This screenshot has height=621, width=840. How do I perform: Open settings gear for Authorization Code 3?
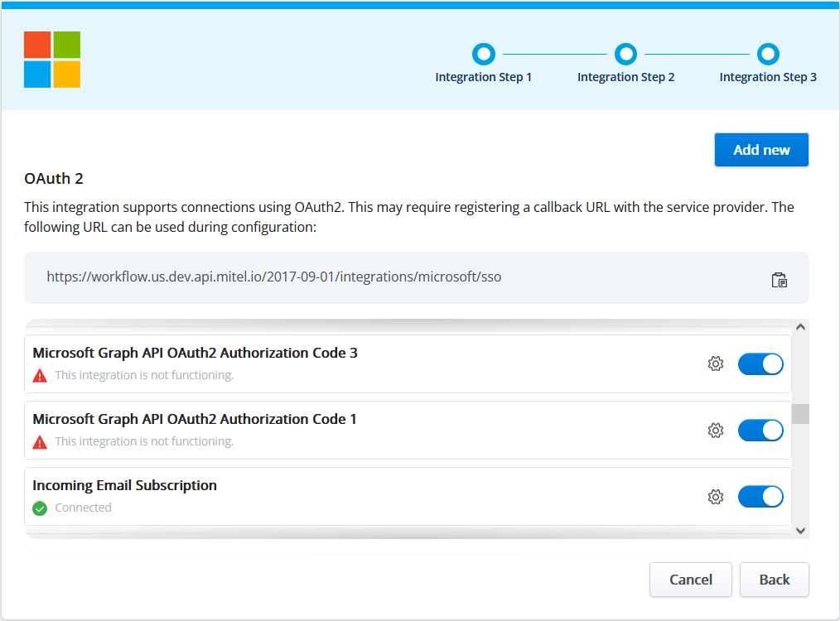[x=716, y=363]
